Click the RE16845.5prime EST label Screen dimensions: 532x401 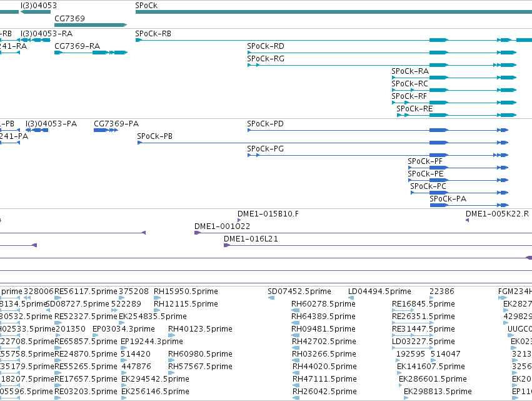coord(423,304)
